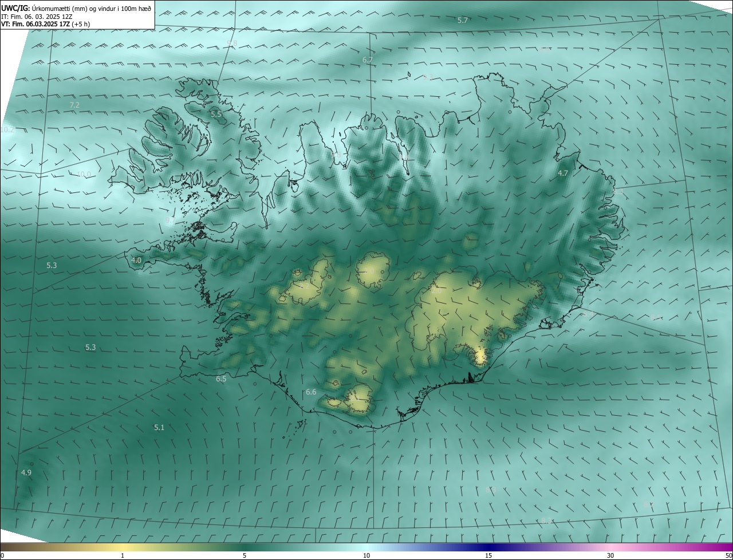Click the 4.9 value label on the map
The image size is (733, 560).
point(26,472)
